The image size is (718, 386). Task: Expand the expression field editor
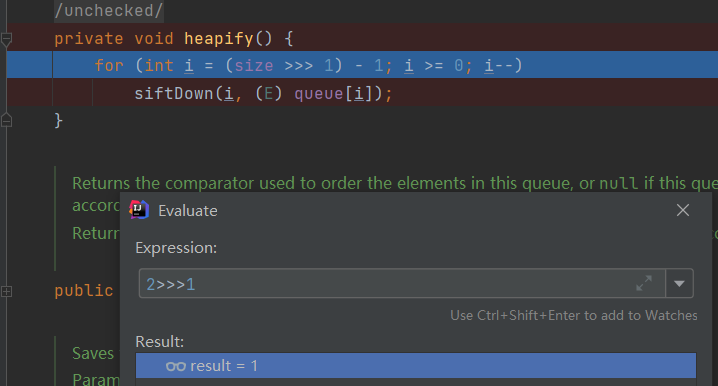coord(644,283)
